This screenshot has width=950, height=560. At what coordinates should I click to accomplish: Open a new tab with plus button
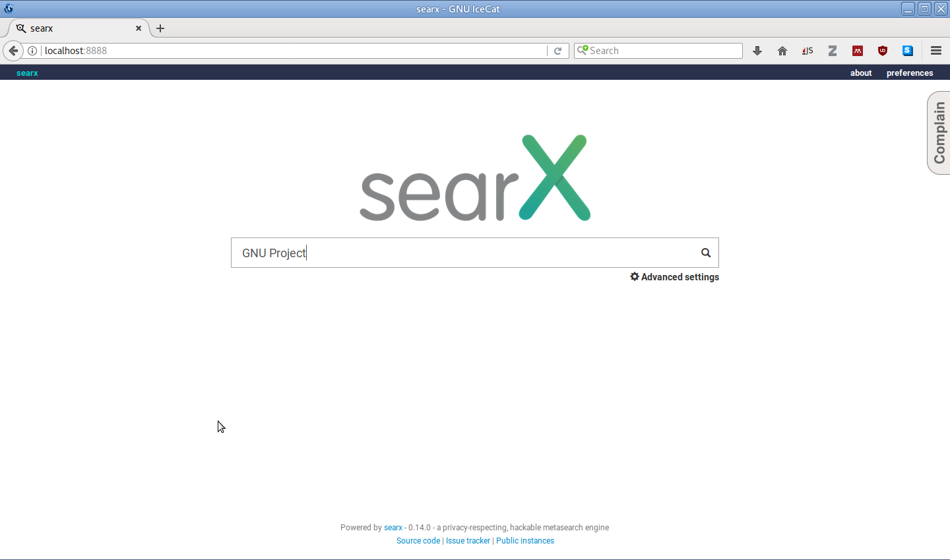(160, 28)
